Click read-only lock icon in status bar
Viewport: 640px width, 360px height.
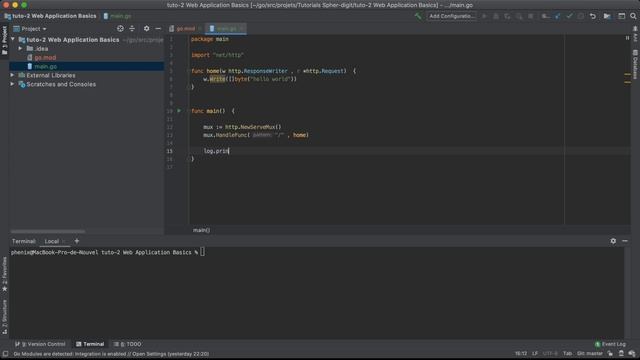(x=610, y=353)
